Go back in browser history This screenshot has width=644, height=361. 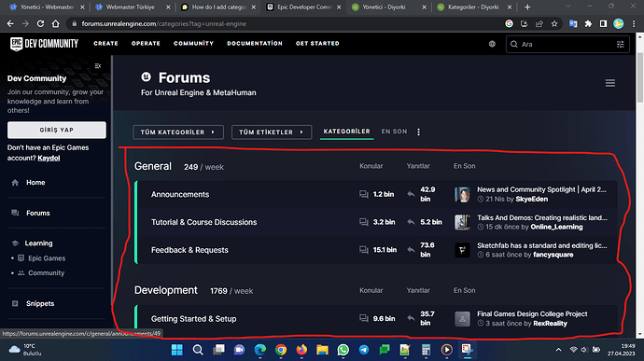coord(10,24)
